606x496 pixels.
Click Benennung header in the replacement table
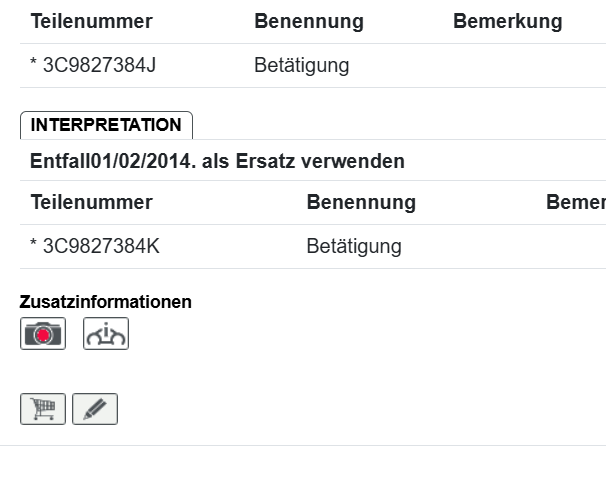(x=361, y=202)
